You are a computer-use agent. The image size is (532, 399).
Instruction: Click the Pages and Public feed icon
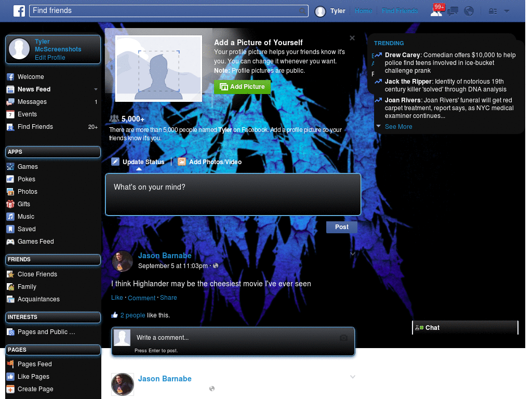coord(10,332)
